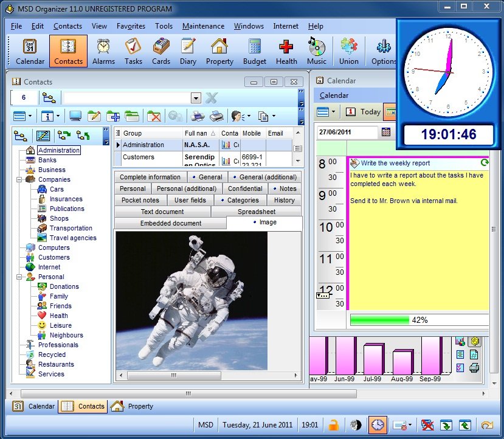Switch to the Pocket notes tab

click(140, 200)
